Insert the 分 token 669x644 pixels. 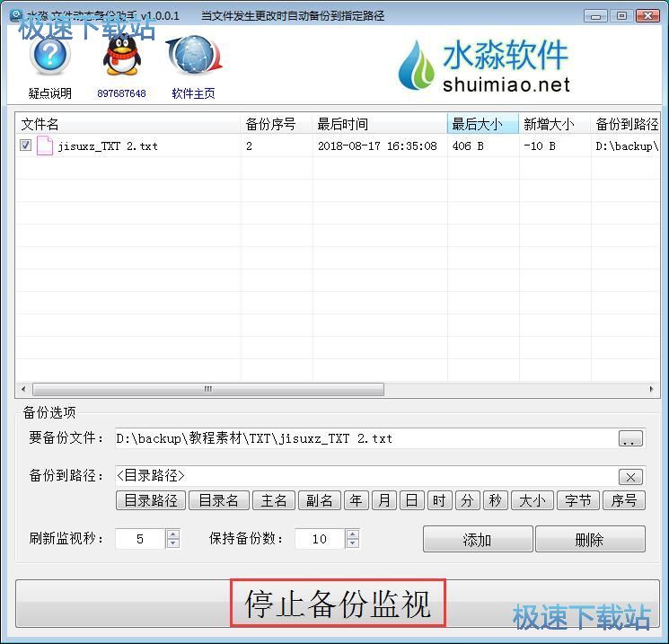click(467, 500)
